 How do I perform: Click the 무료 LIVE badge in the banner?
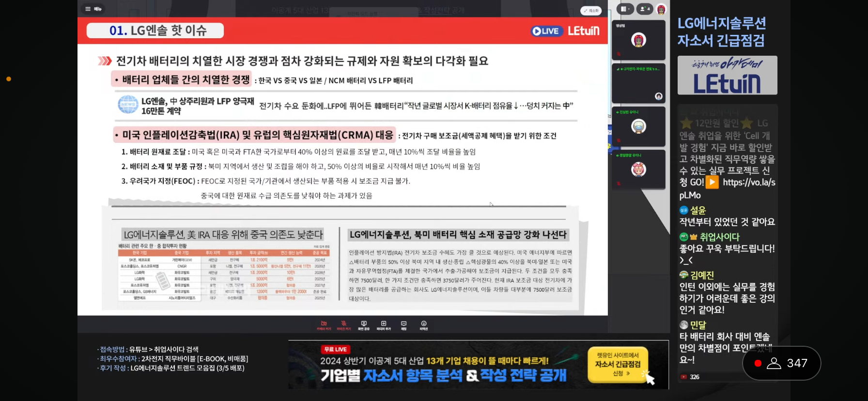pos(335,349)
